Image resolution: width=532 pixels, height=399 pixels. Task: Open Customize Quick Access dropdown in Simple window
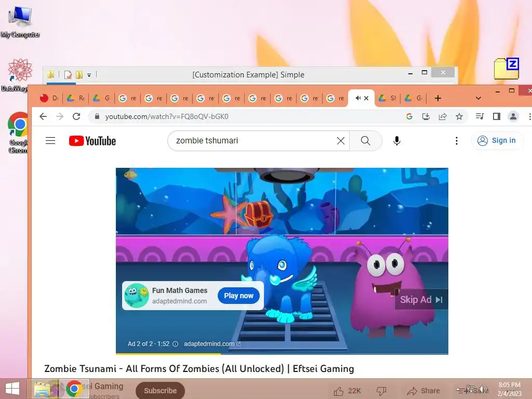pos(89,75)
